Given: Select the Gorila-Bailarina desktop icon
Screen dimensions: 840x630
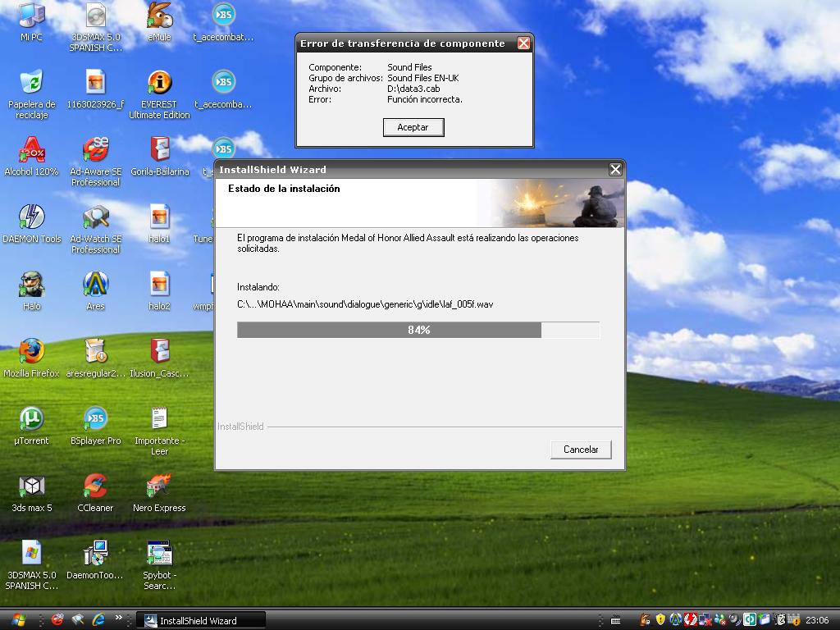Looking at the screenshot, I should click(160, 157).
